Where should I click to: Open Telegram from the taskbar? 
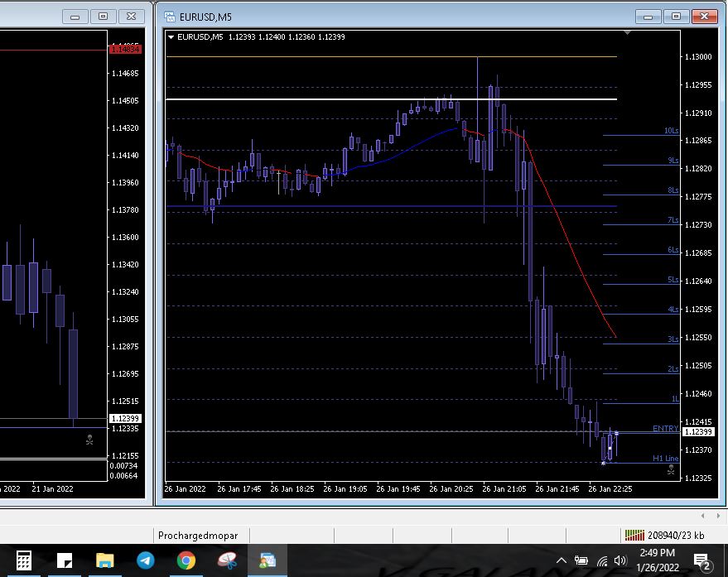coord(146,560)
